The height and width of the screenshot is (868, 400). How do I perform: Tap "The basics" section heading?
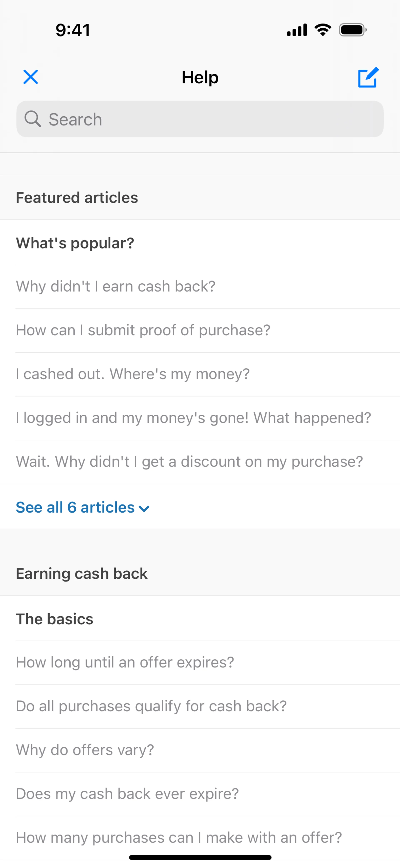pos(55,619)
